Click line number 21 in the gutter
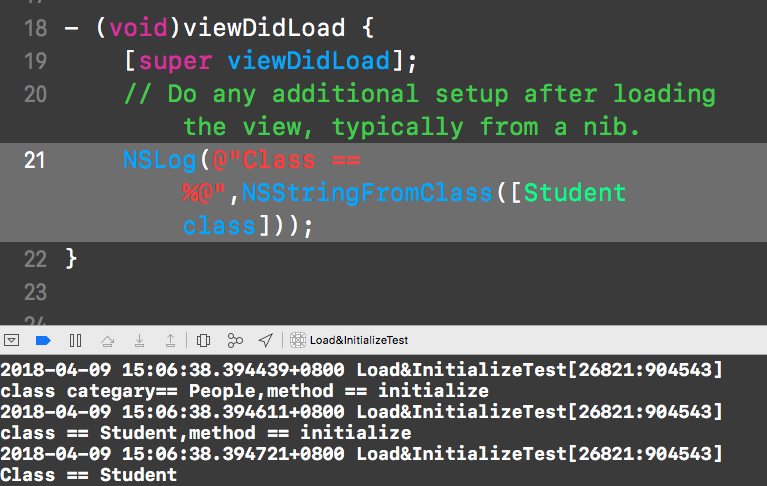The image size is (767, 486). pos(35,160)
